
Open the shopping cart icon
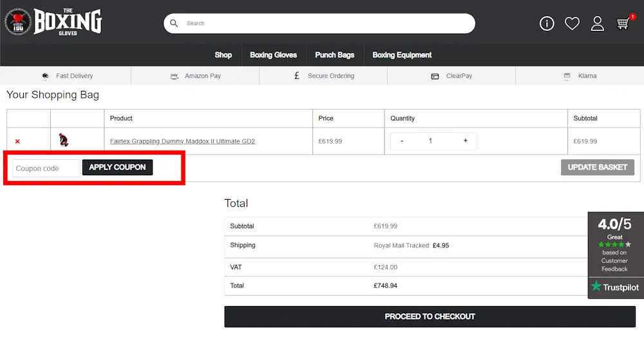click(x=623, y=23)
